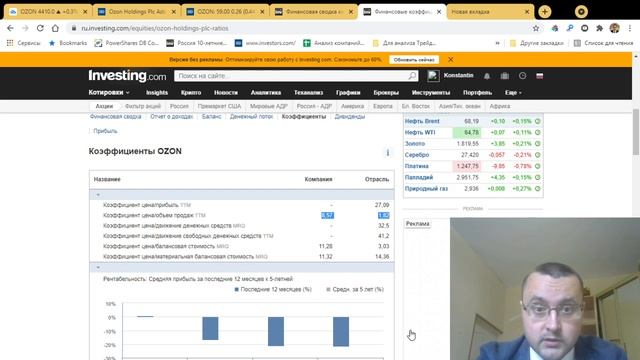Click the clock icon in the Золото row
Viewport: 640px width, 360px height.
pos(538,144)
